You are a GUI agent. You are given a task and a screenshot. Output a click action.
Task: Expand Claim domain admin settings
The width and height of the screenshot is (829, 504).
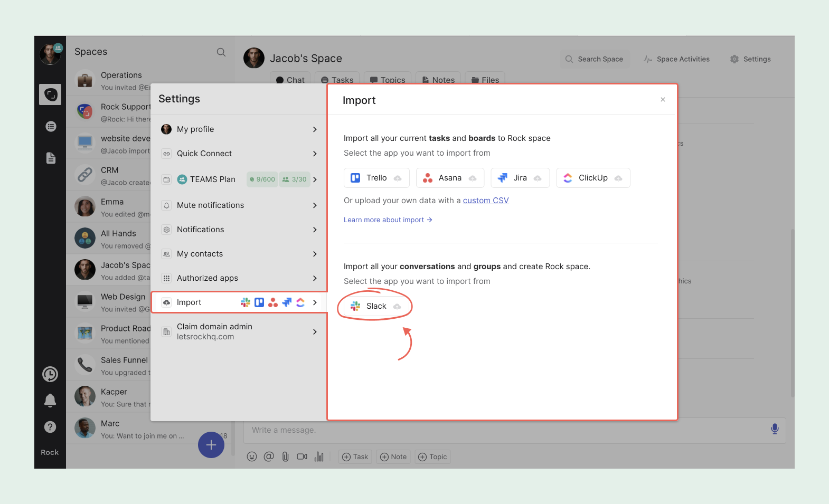pyautogui.click(x=239, y=331)
